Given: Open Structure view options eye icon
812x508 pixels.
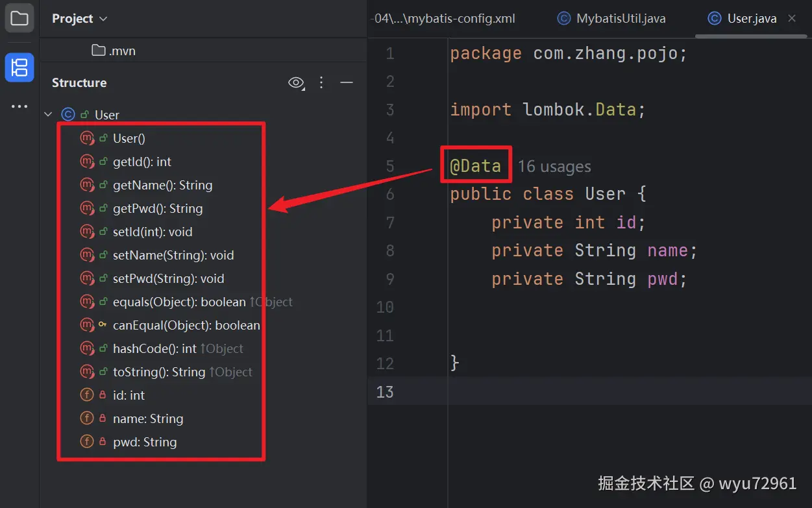Looking at the screenshot, I should (x=296, y=82).
